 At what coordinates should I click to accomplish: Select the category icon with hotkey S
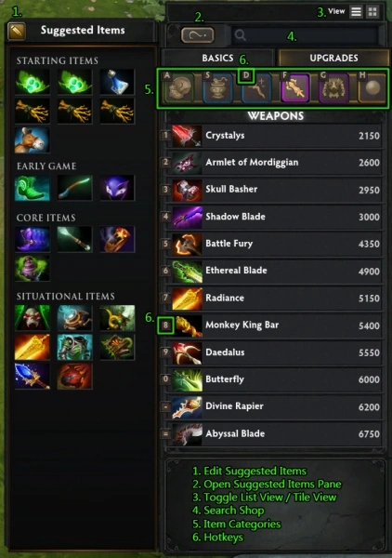click(218, 88)
